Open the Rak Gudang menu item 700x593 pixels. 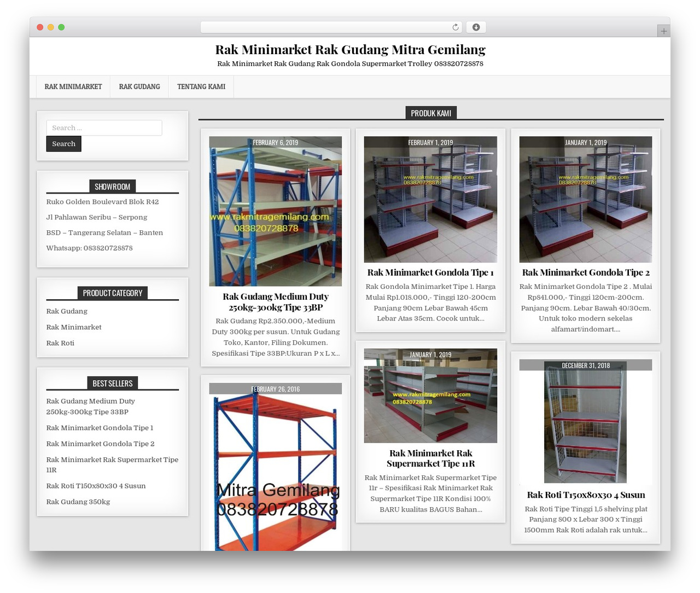coord(139,87)
